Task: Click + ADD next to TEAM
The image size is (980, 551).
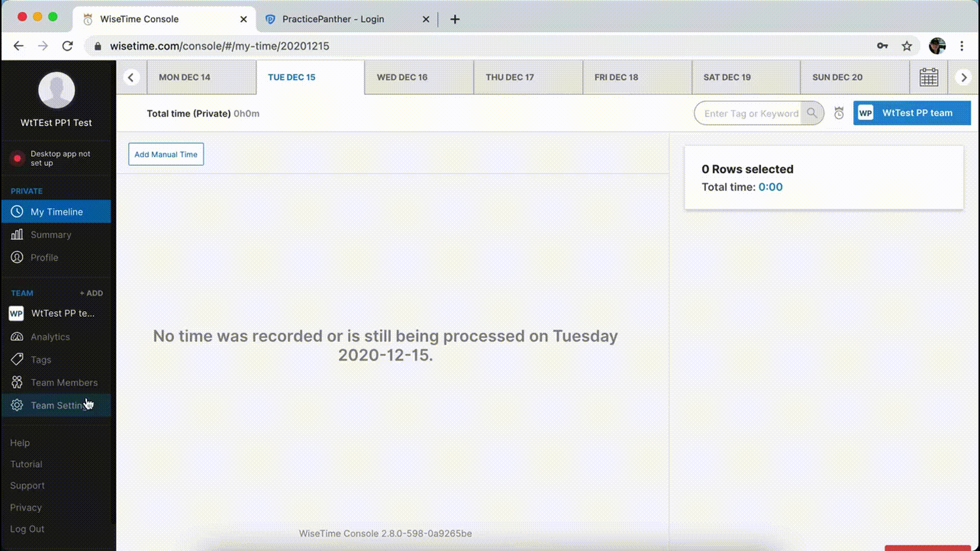Action: [x=91, y=293]
